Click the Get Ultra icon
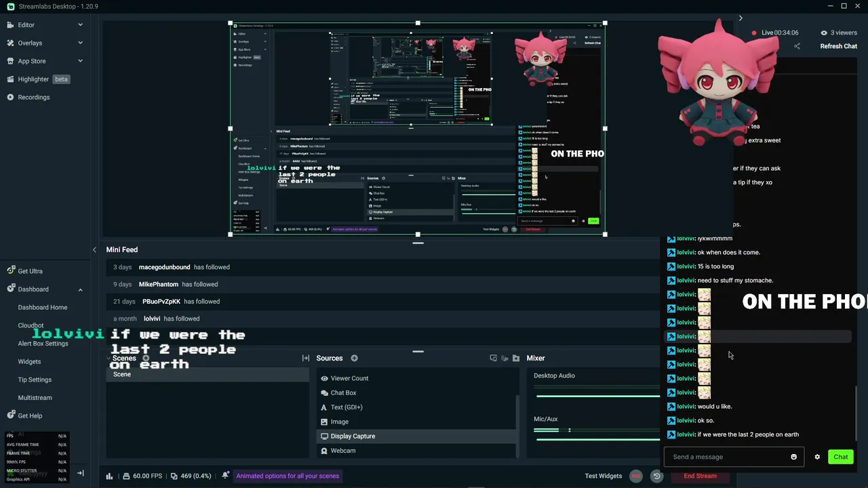Viewport: 868px width, 488px height. point(11,271)
